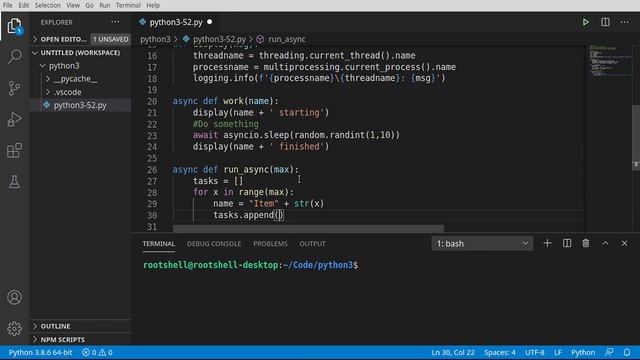The image size is (640, 360).
Task: Expand the NPM Scripts section
Action: point(81,340)
